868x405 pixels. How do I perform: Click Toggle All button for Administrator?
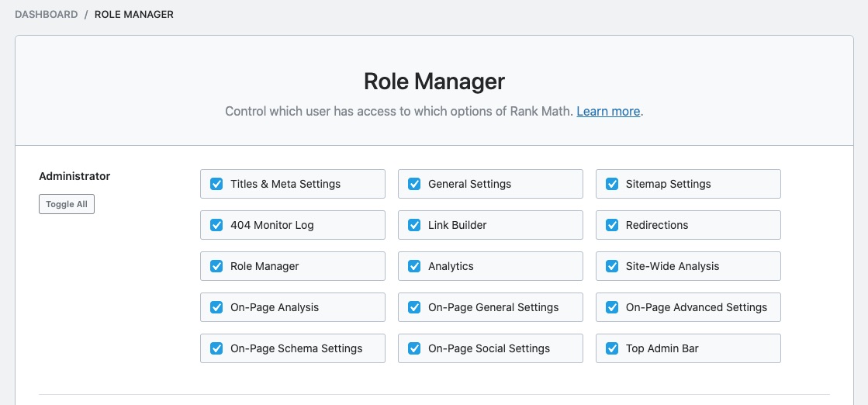click(67, 204)
